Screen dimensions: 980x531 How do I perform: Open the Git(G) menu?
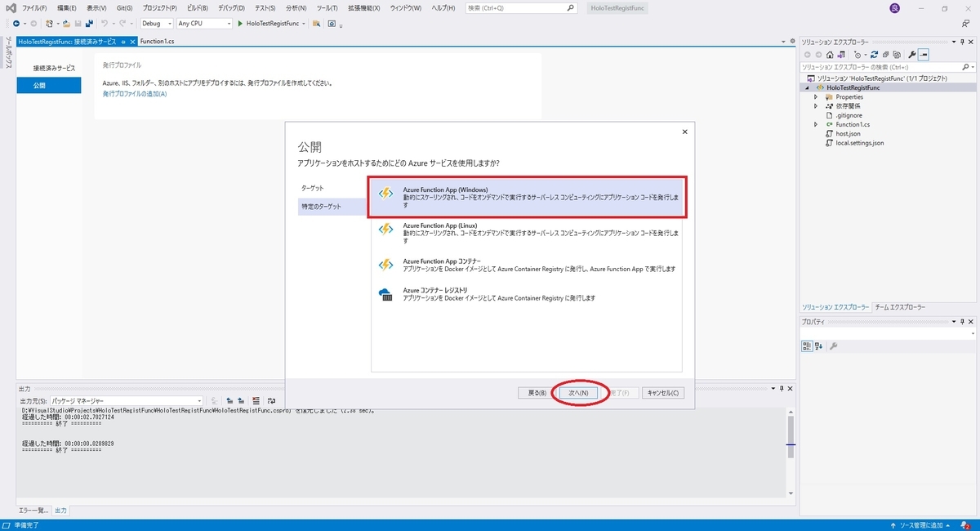124,7
